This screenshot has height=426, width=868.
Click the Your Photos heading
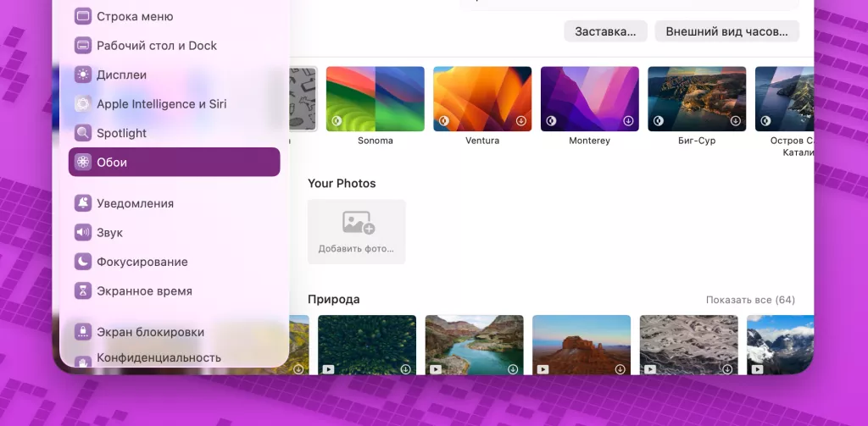(342, 183)
